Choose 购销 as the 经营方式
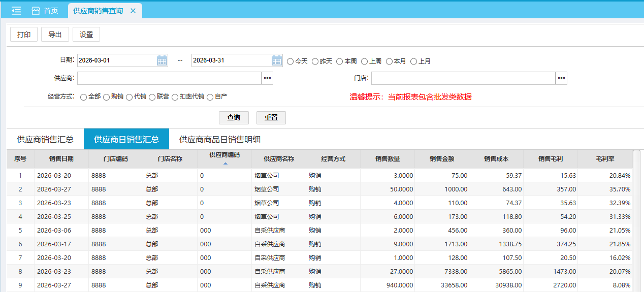Screen dimensions: 644x292 point(107,97)
